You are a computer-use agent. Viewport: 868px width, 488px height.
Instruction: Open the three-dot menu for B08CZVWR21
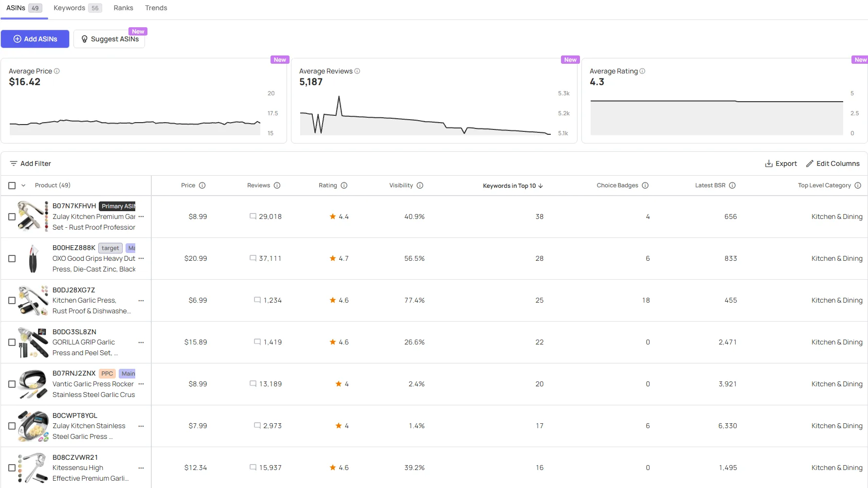coord(141,468)
